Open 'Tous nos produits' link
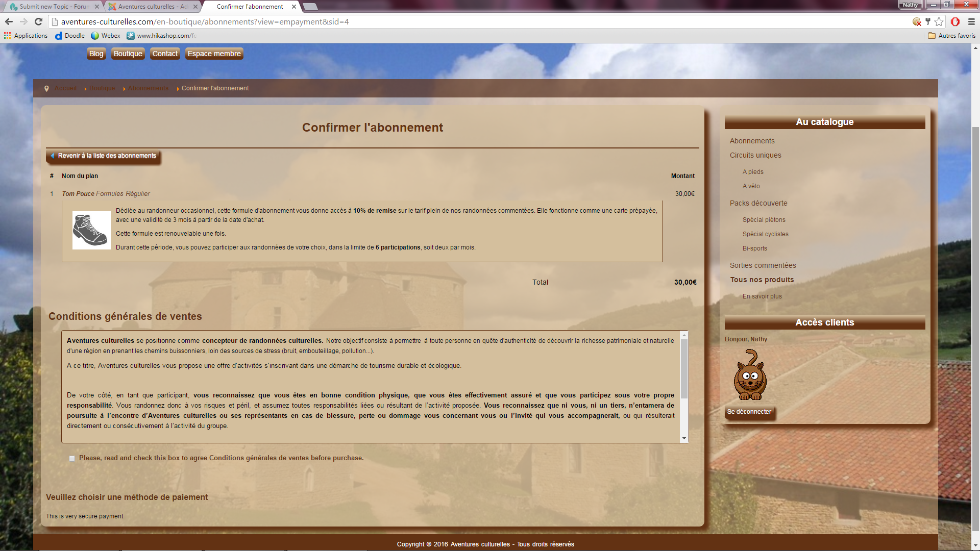980x551 pixels. 762,280
